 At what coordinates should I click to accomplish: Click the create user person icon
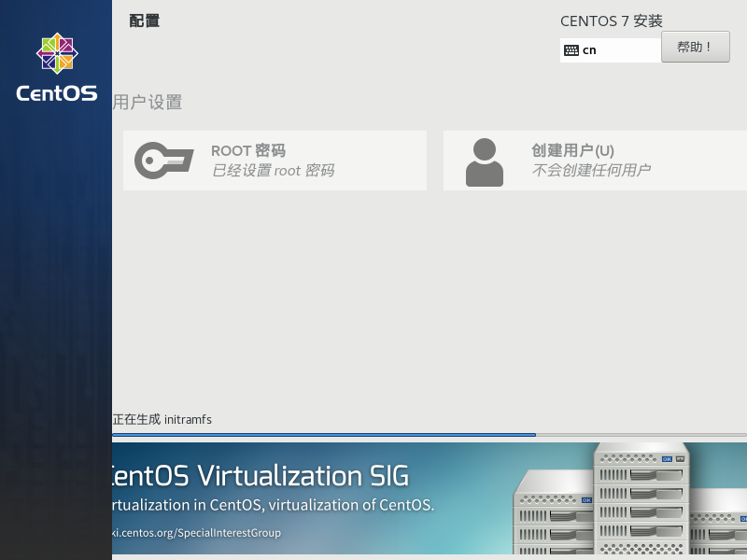484,162
